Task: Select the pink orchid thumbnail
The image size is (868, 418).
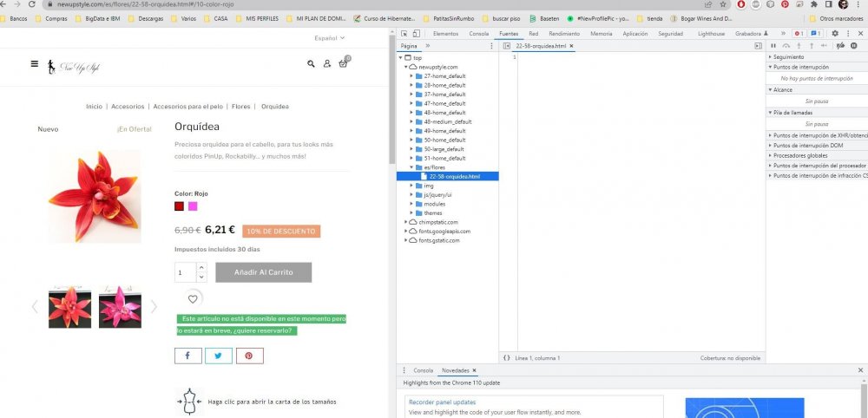Action: (x=120, y=307)
